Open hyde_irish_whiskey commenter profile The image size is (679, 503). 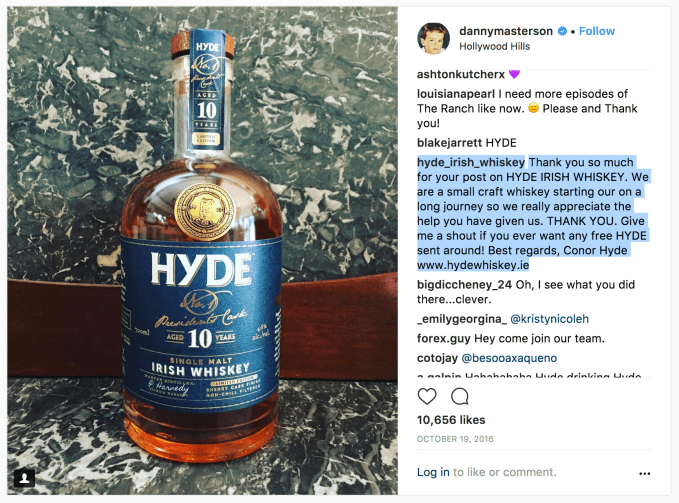[x=471, y=162]
